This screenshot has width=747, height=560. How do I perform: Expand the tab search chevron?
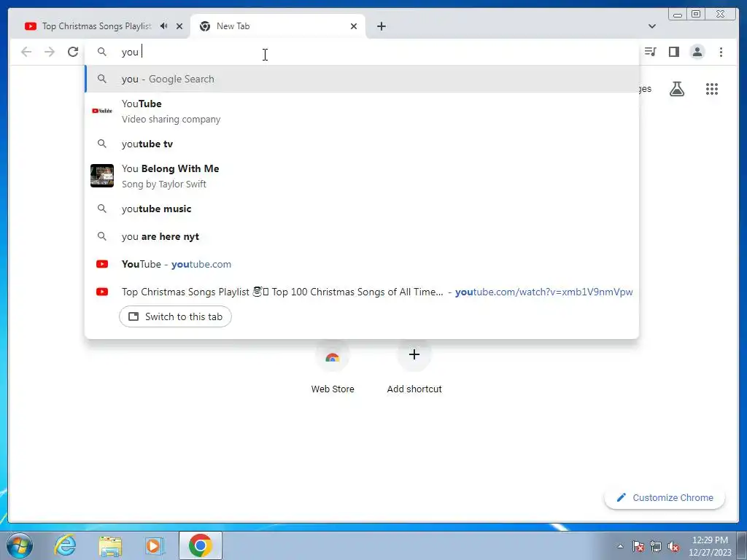[652, 26]
